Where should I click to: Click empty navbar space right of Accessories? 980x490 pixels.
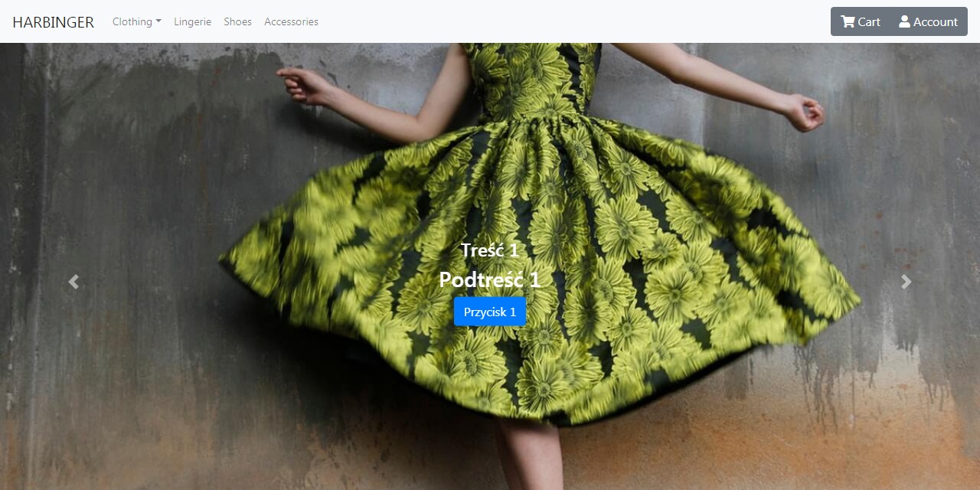pos(574,21)
